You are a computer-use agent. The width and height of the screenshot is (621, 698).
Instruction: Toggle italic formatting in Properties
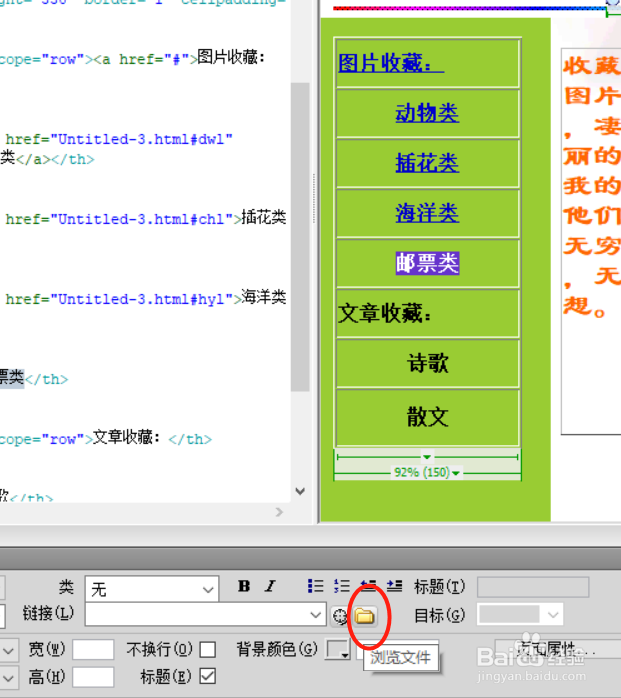click(270, 586)
